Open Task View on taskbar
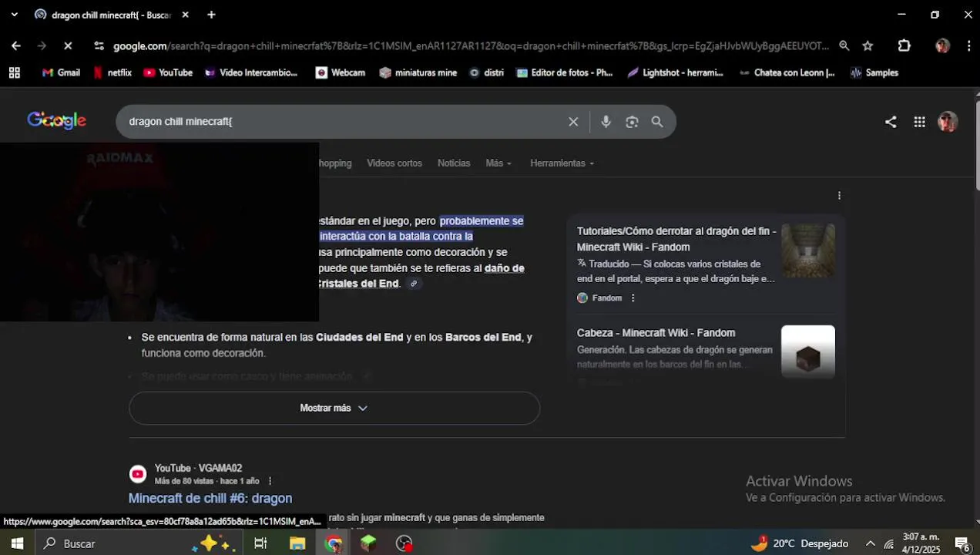Viewport: 980px width, 555px height. (260, 543)
